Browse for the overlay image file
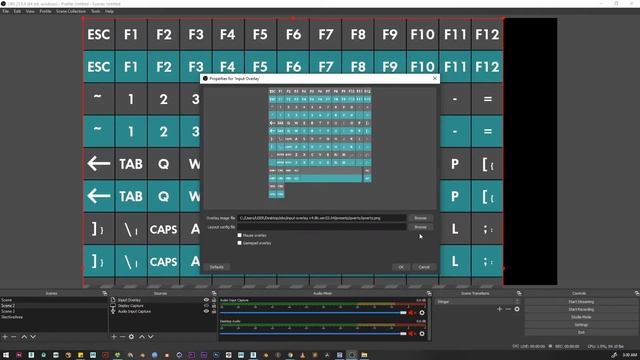 420,218
